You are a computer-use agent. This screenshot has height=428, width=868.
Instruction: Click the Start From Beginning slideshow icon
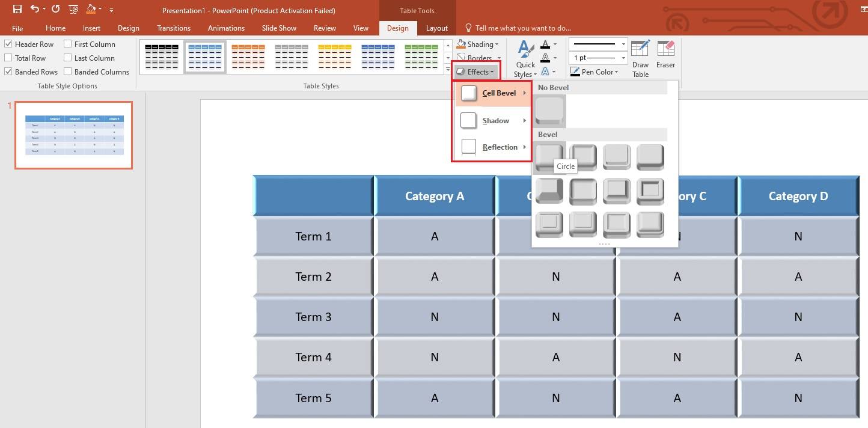[x=73, y=10]
